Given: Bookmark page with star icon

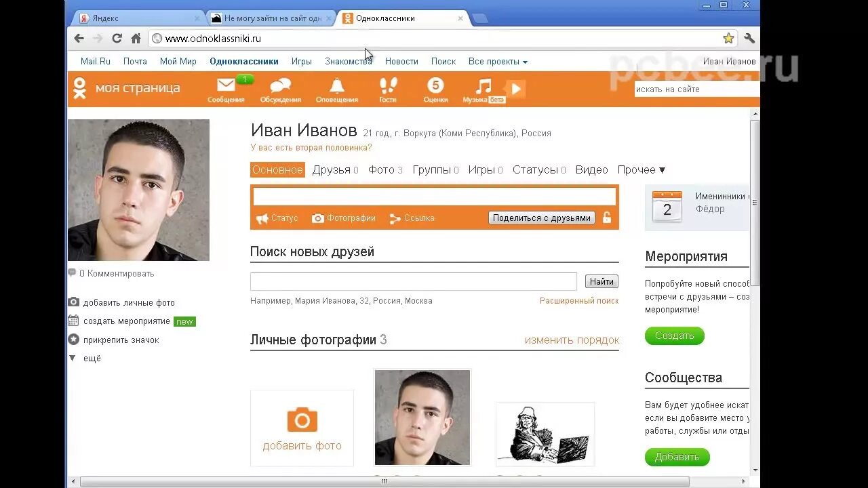Looking at the screenshot, I should 728,39.
